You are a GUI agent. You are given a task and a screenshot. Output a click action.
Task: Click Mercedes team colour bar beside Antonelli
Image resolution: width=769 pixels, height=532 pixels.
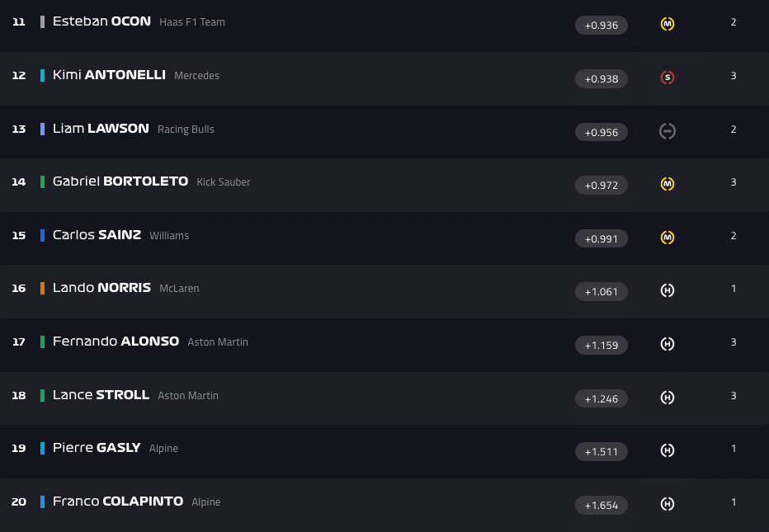pyautogui.click(x=42, y=75)
